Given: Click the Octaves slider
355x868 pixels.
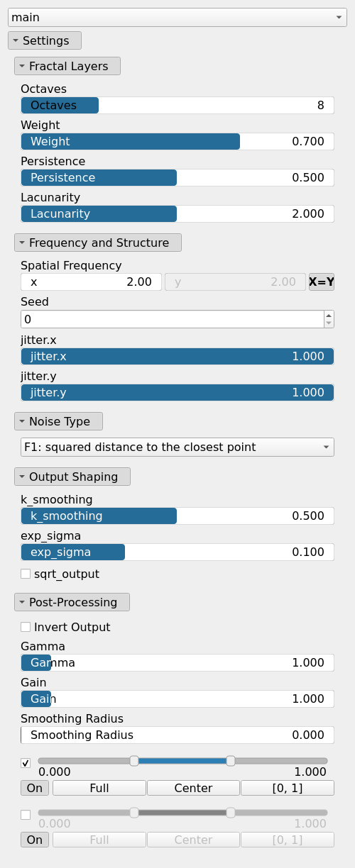Looking at the screenshot, I should 177,105.
